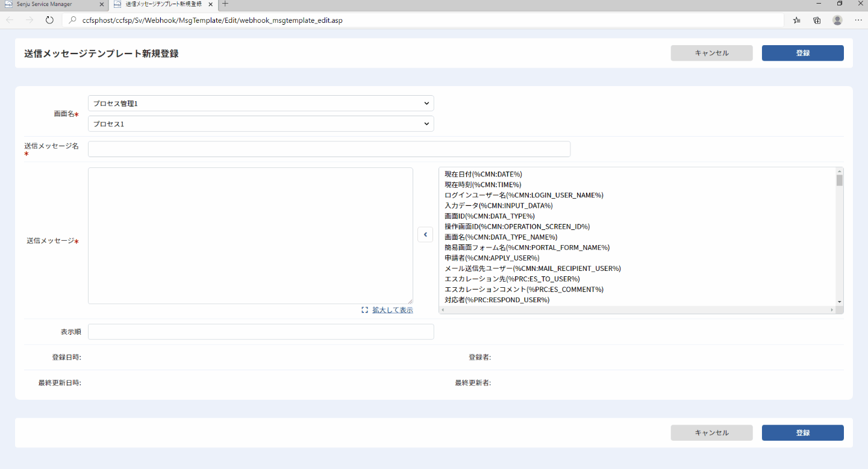This screenshot has height=469, width=868.
Task: Expand the プロセス1 dropdown
Action: tap(261, 124)
